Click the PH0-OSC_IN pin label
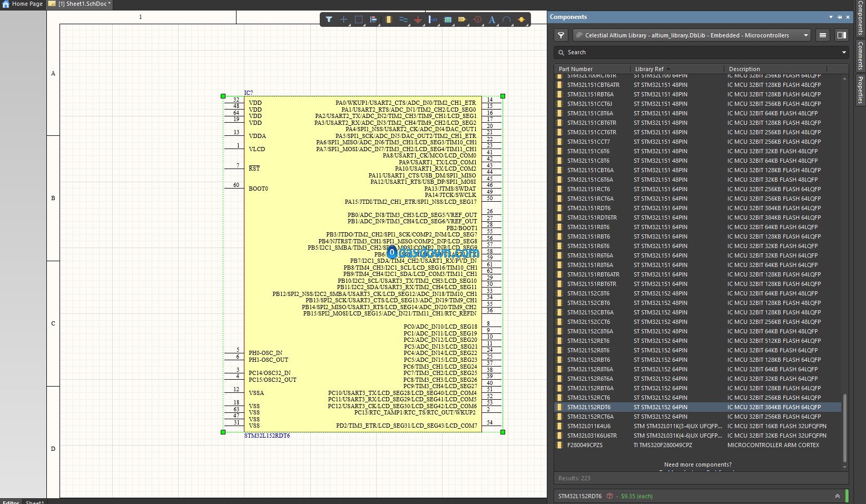 tap(265, 353)
